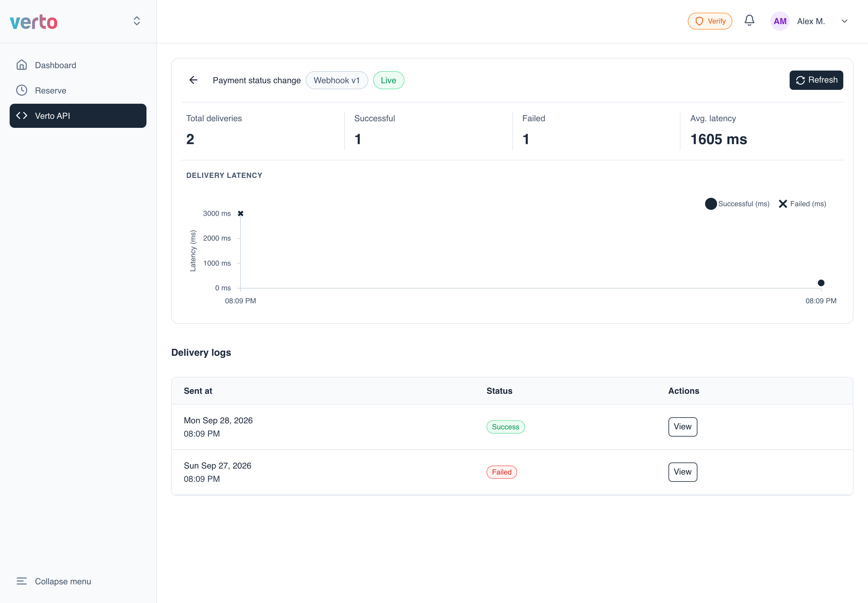This screenshot has height=603, width=868.
Task: Click the Reserve clock icon
Action: click(x=21, y=90)
